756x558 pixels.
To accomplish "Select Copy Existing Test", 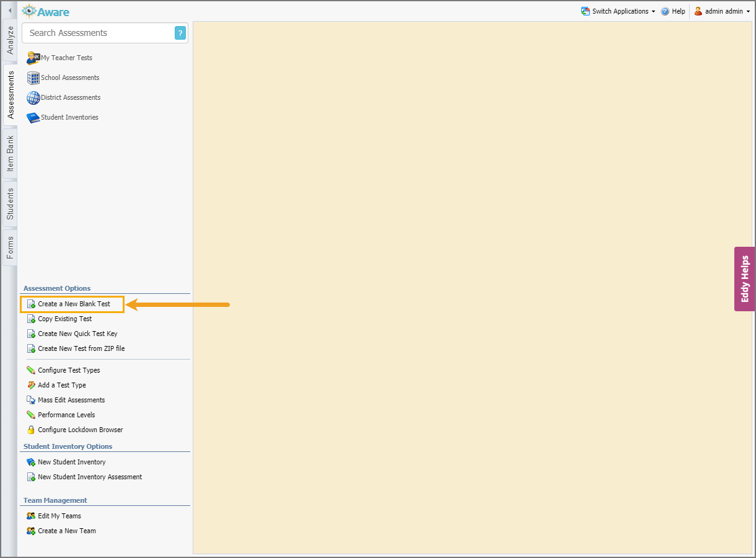I will pos(64,319).
